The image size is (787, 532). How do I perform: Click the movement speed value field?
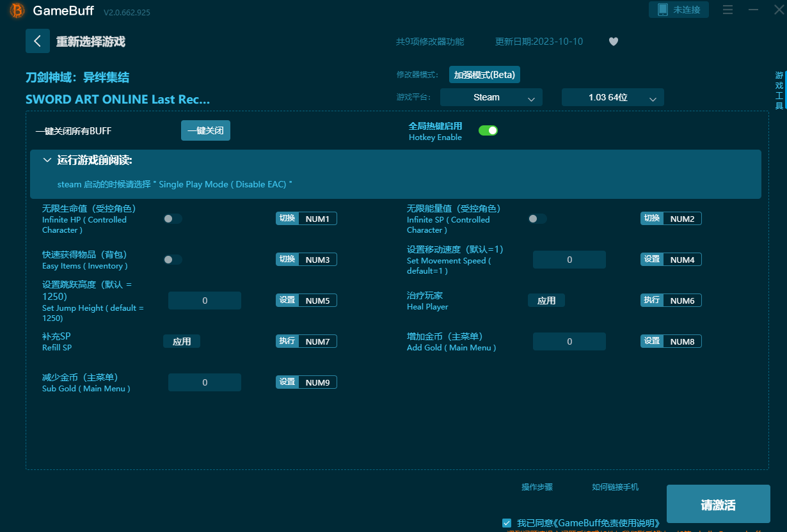coord(569,260)
